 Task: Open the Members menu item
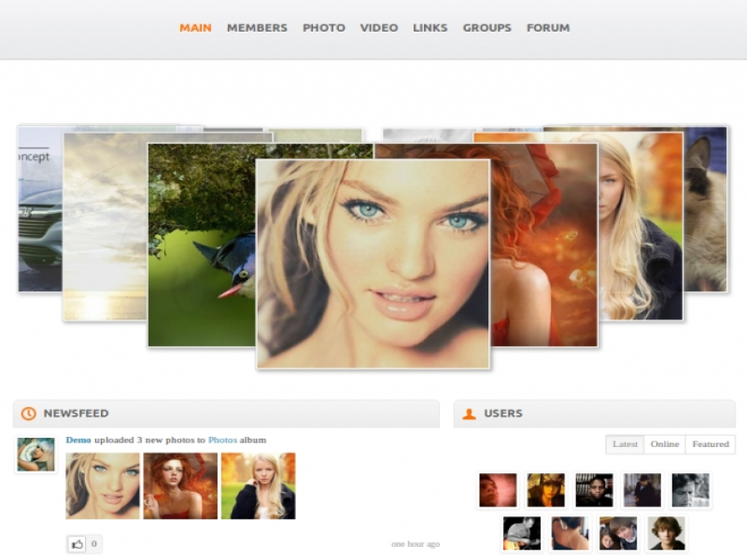(x=257, y=28)
